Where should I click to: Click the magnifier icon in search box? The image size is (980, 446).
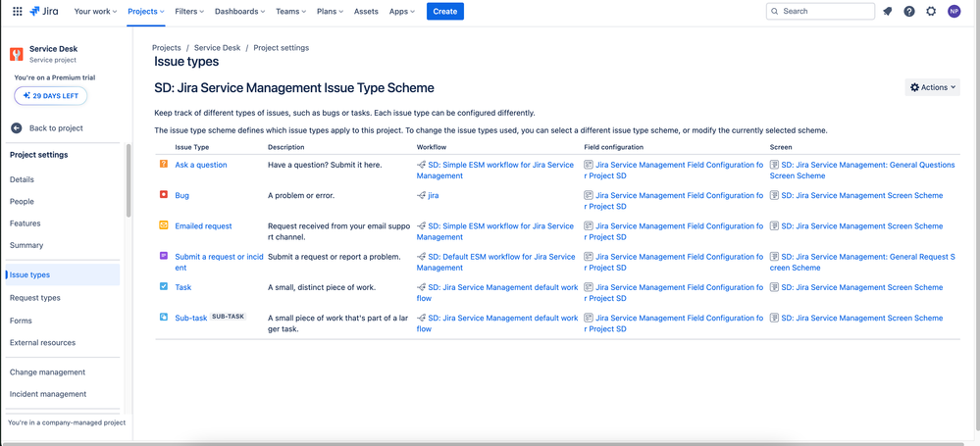coord(775,11)
